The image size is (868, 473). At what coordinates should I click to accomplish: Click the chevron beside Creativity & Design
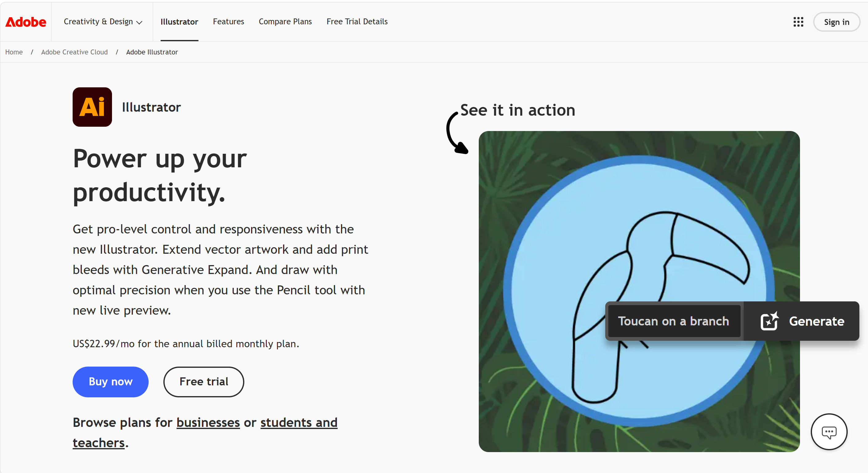click(139, 22)
